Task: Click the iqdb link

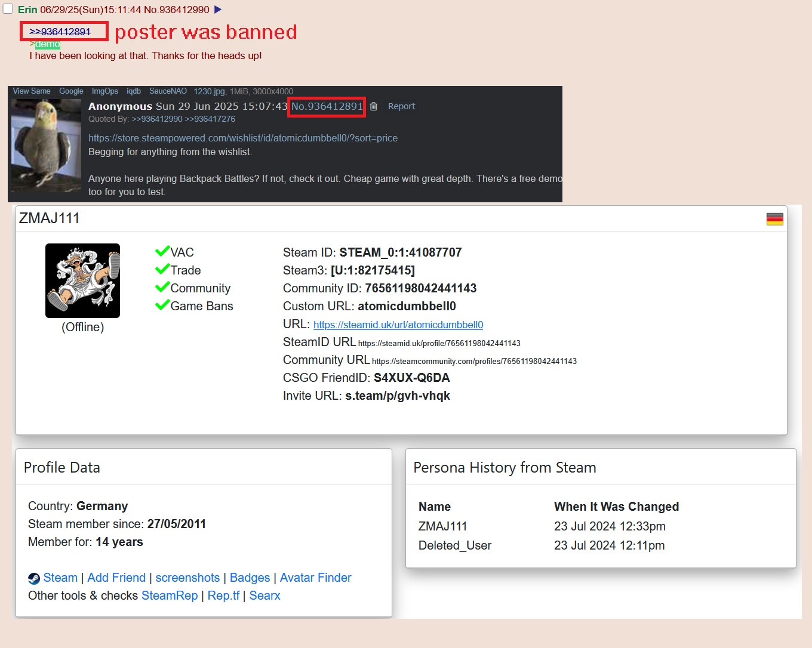Action: pos(134,91)
